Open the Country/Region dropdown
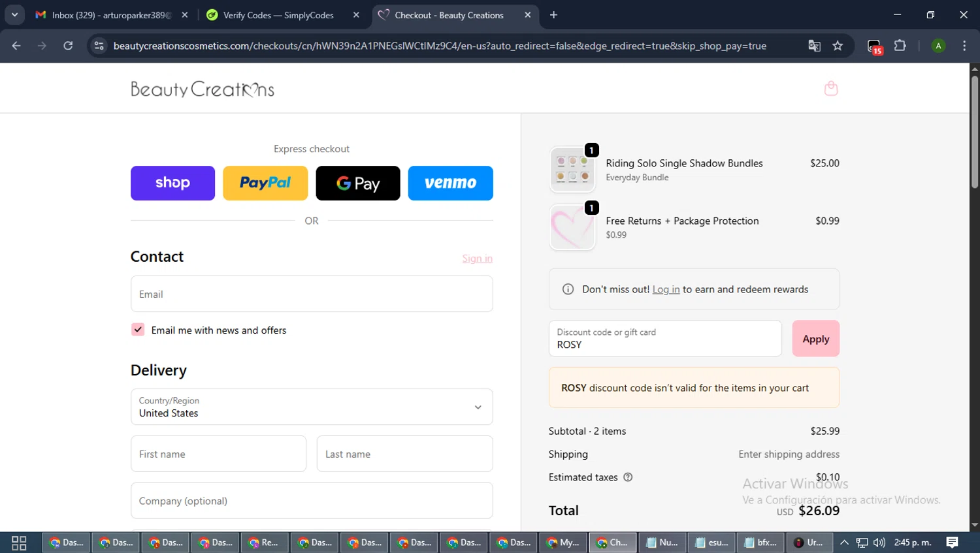The width and height of the screenshot is (980, 553). pyautogui.click(x=312, y=407)
